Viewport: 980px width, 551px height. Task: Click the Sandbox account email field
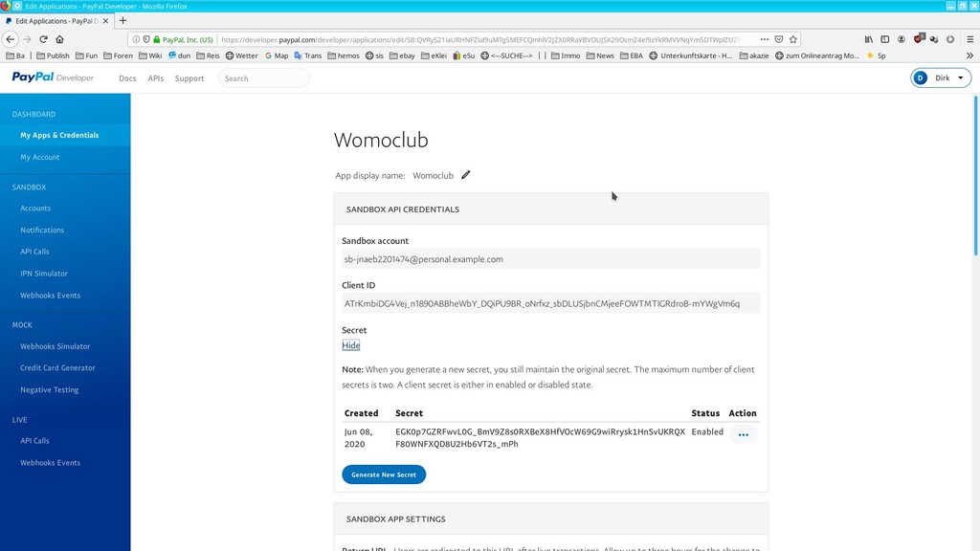point(550,258)
